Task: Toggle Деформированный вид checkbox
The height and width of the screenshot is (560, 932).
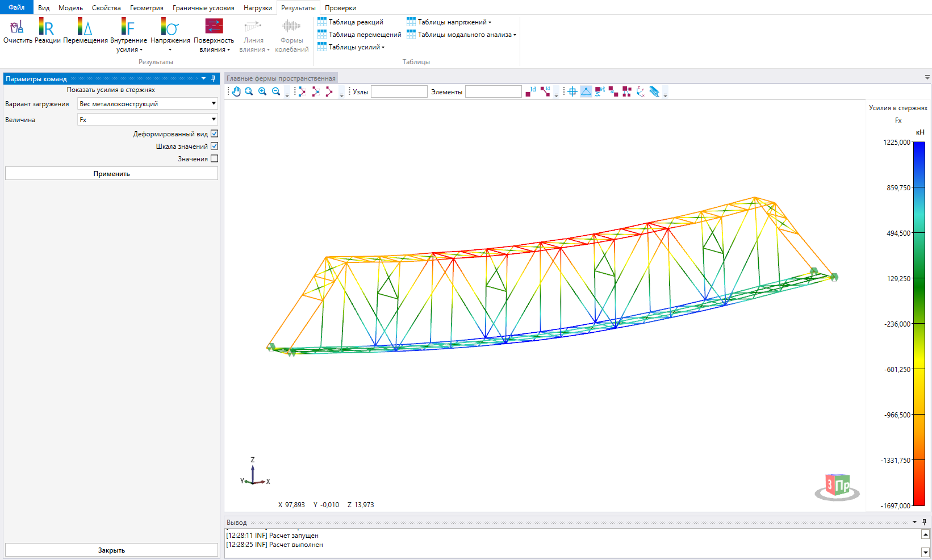Action: tap(214, 133)
